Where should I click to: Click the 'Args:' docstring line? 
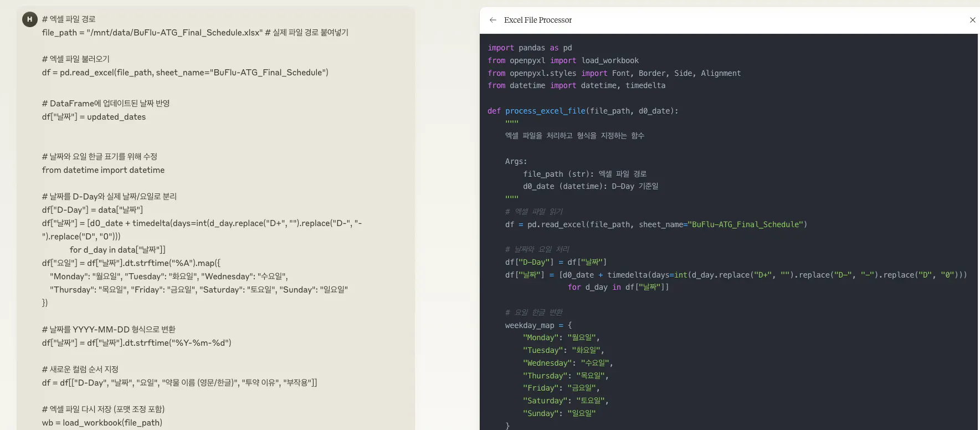tap(516, 161)
